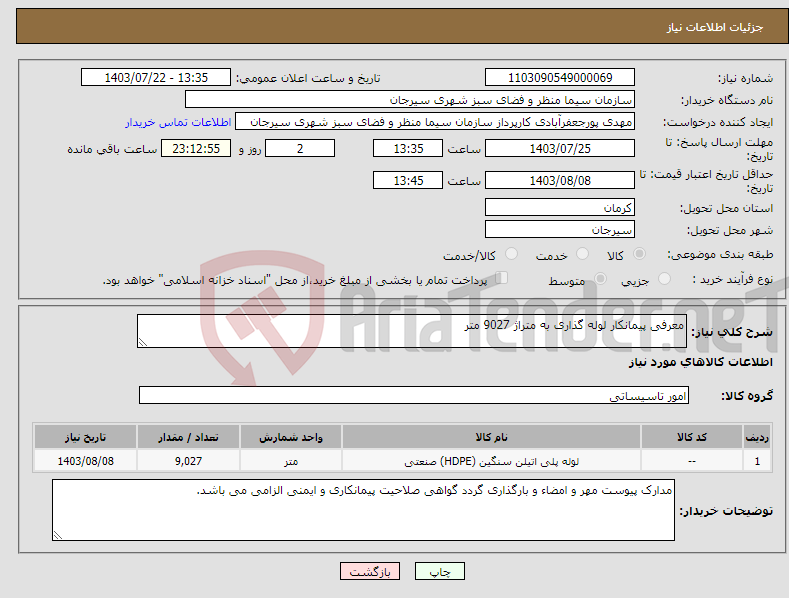Click the بازگشت (back) button
The width and height of the screenshot is (789, 598).
click(x=370, y=571)
